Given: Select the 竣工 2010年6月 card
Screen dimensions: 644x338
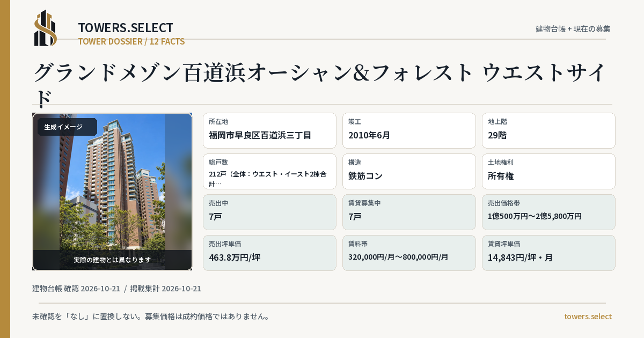Looking at the screenshot, I should pos(409,130).
